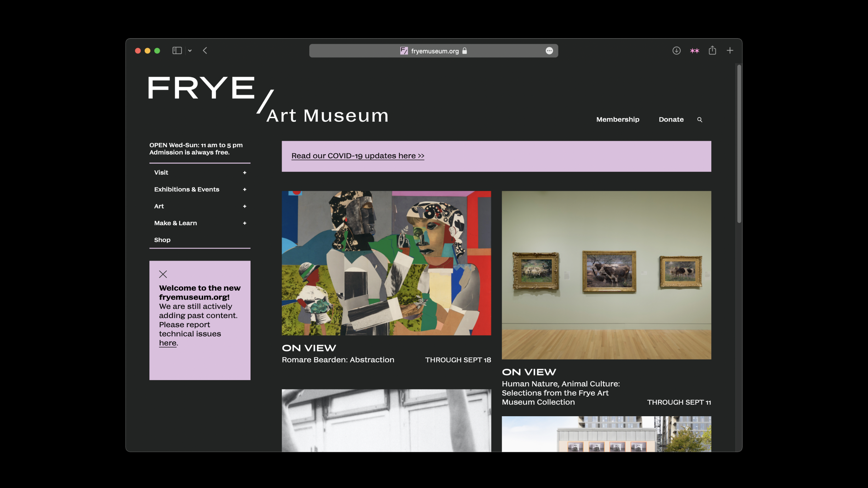The height and width of the screenshot is (488, 868).
Task: Click the search magnifier icon
Action: click(x=700, y=120)
